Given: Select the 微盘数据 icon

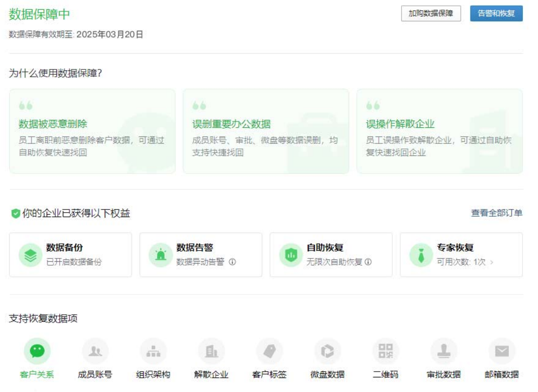Looking at the screenshot, I should point(327,351).
